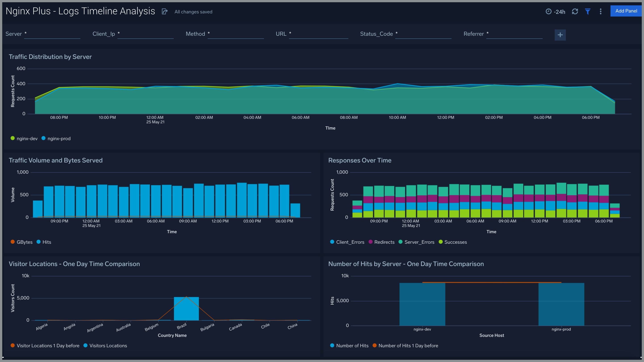Click the Add Panel button
The width and height of the screenshot is (644, 362).
[x=626, y=11]
